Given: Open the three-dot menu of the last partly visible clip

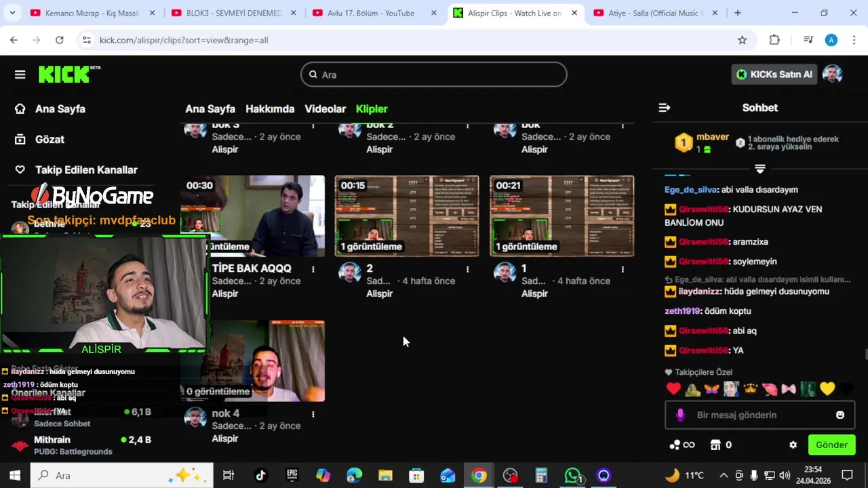Looking at the screenshot, I should pos(623,125).
